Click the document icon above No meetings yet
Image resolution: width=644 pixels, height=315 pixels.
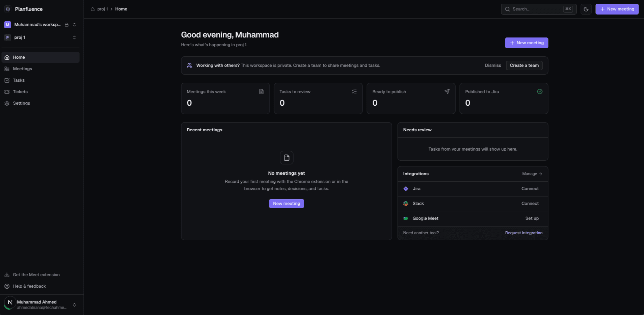(287, 158)
